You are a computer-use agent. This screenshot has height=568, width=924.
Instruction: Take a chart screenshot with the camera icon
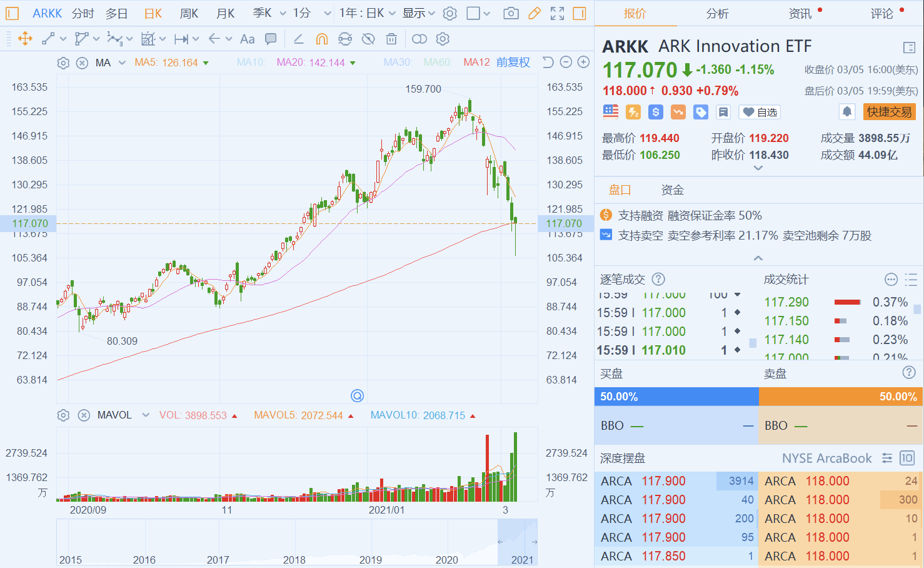[x=511, y=13]
